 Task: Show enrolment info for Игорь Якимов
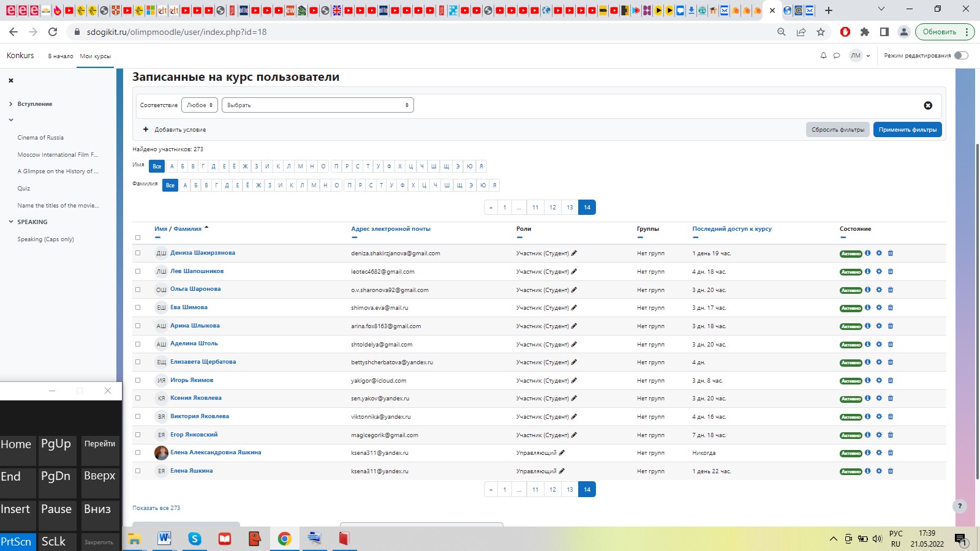tap(868, 380)
